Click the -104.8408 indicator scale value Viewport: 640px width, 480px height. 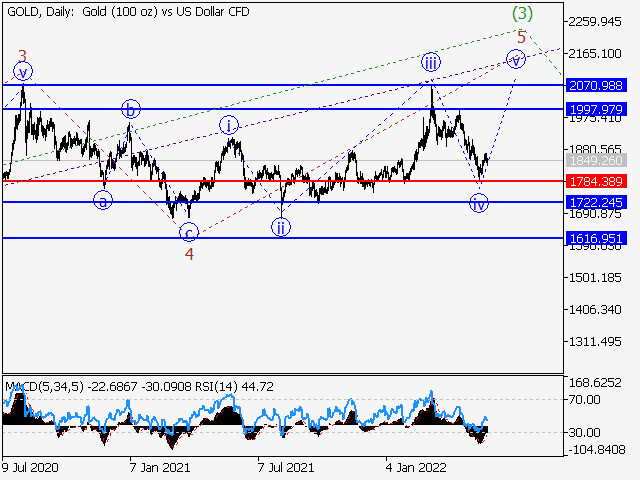pos(596,450)
